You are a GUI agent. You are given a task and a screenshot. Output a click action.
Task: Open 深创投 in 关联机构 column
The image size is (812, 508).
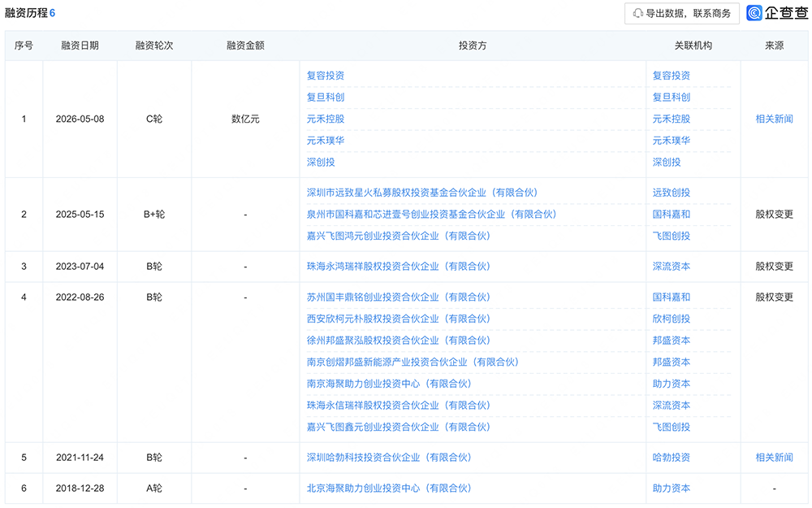[x=667, y=163]
